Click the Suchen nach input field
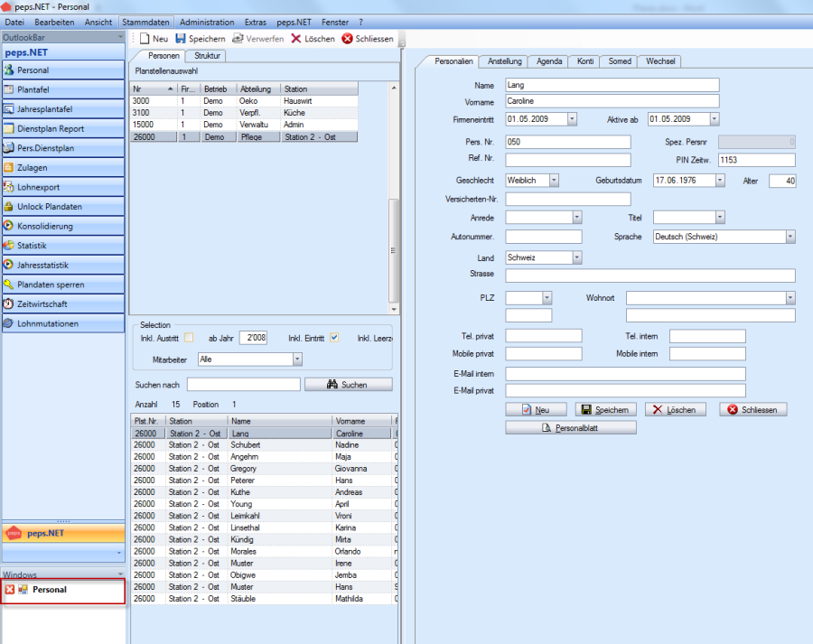Viewport: 813px width, 644px height. (x=243, y=385)
